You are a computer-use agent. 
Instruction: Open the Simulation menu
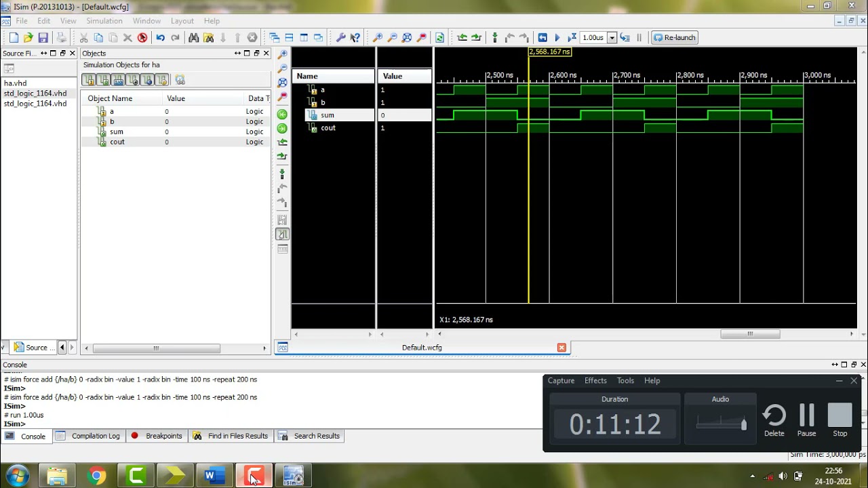104,21
